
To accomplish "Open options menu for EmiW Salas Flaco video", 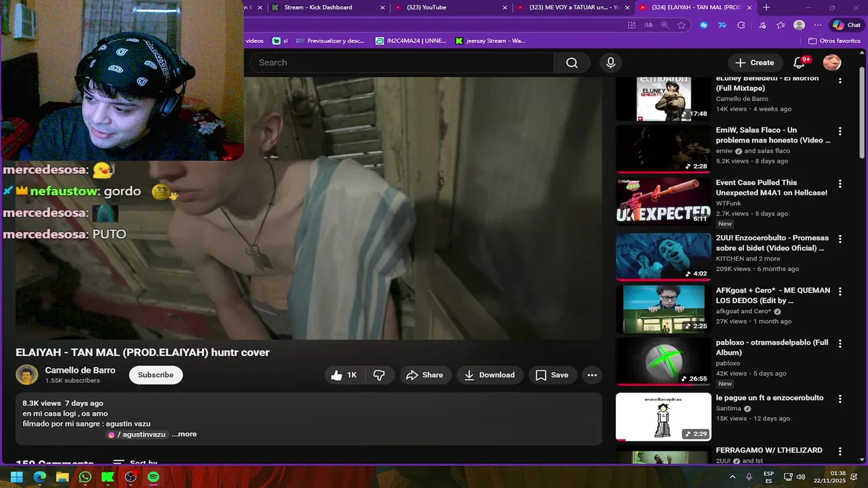I will click(x=840, y=131).
